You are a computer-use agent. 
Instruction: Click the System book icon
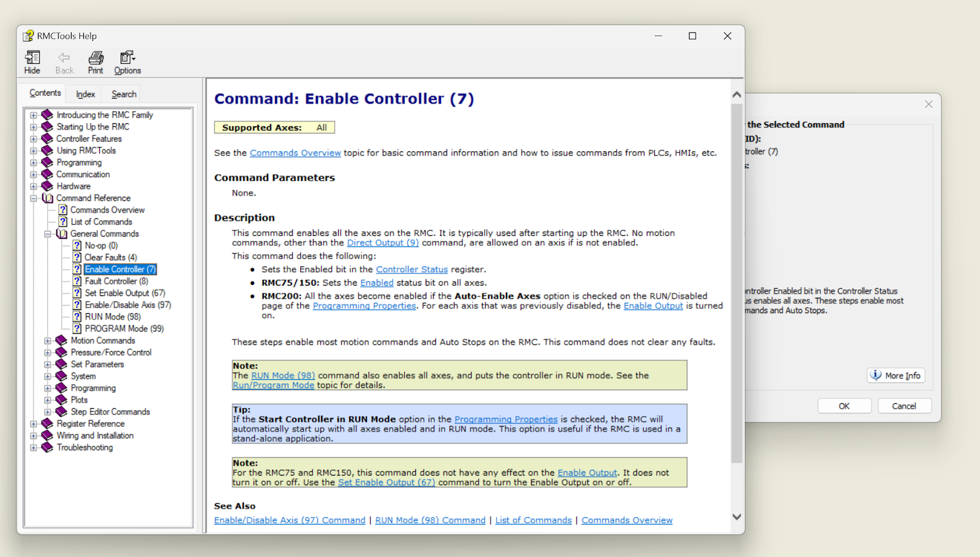[x=61, y=376]
